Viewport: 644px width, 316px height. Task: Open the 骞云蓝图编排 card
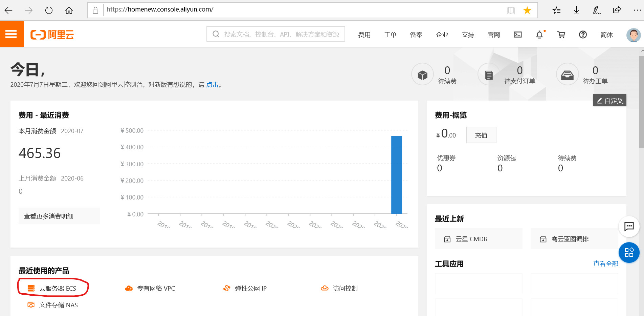[574, 239]
